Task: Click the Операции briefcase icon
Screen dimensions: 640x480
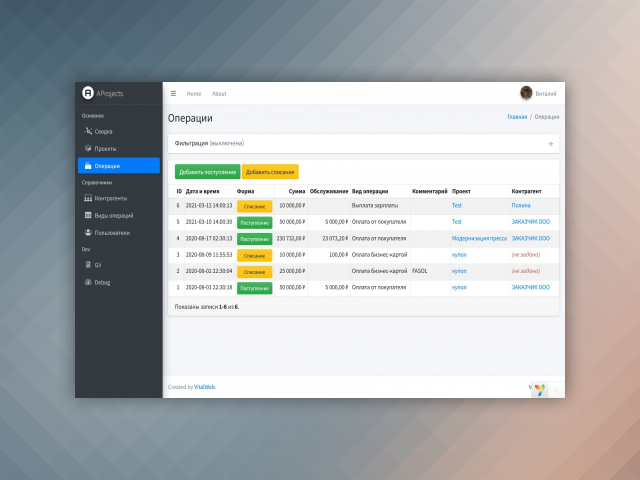Action: (88, 165)
